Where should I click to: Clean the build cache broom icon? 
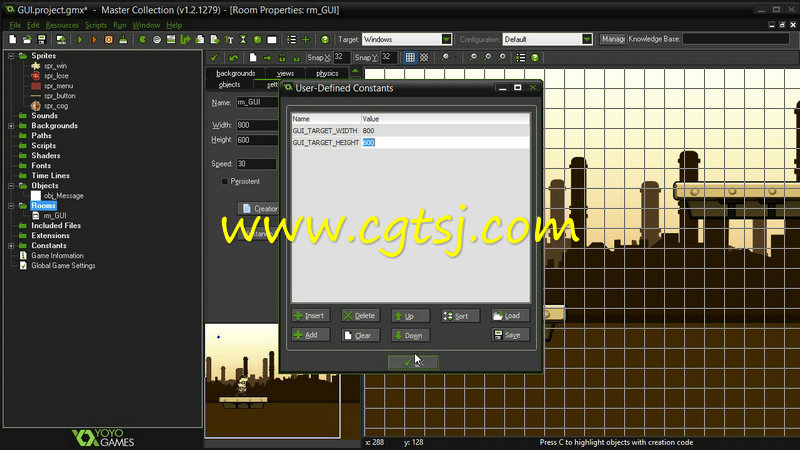click(x=123, y=39)
